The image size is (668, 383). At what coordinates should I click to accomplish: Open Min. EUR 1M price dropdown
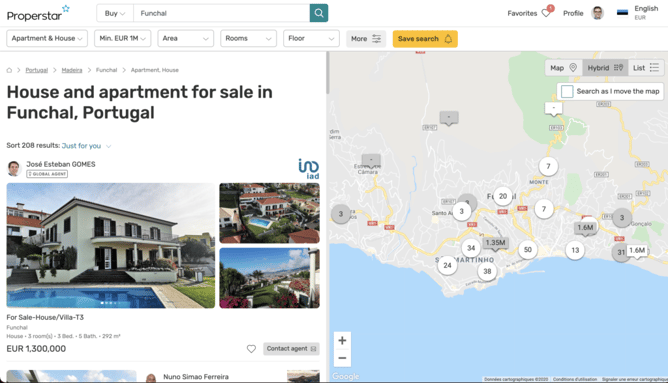click(122, 38)
